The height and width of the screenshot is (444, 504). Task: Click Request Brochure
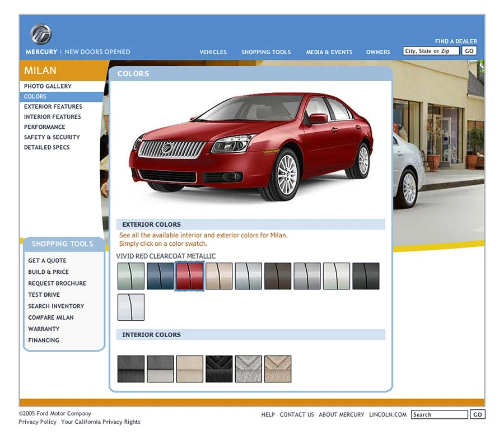click(x=57, y=283)
